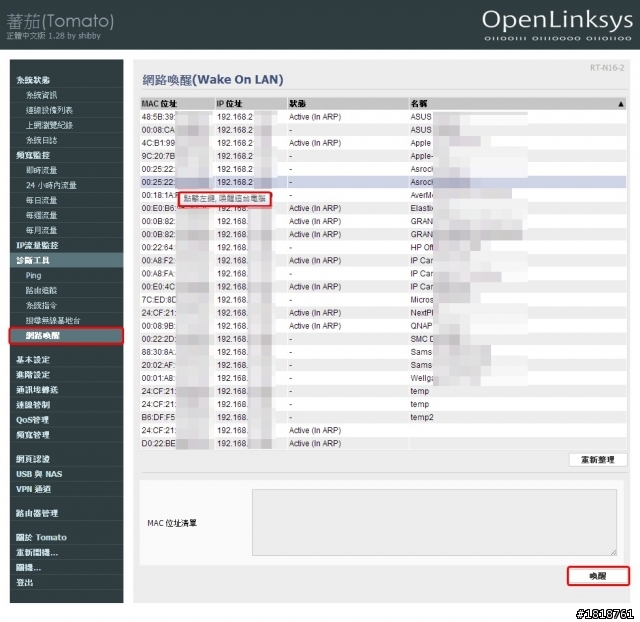This screenshot has width=640, height=622.
Task: Select the Apple row with MAC 4C:B1:99
Action: 383,143
